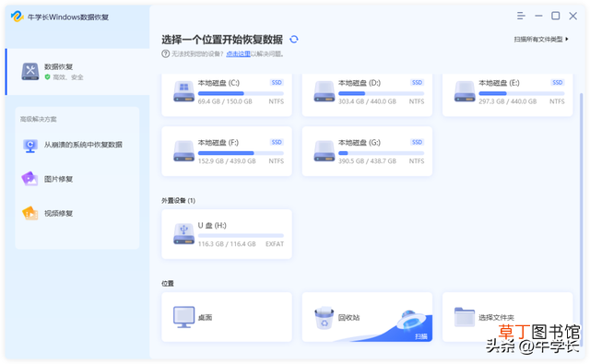Click the usage bar of drive E:
The height and width of the screenshot is (364, 590).
coord(522,93)
